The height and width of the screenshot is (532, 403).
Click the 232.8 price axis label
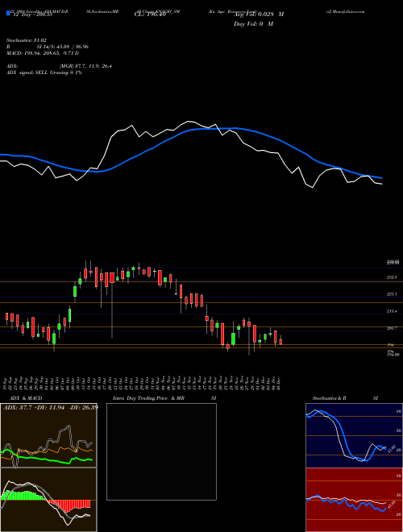(392, 277)
